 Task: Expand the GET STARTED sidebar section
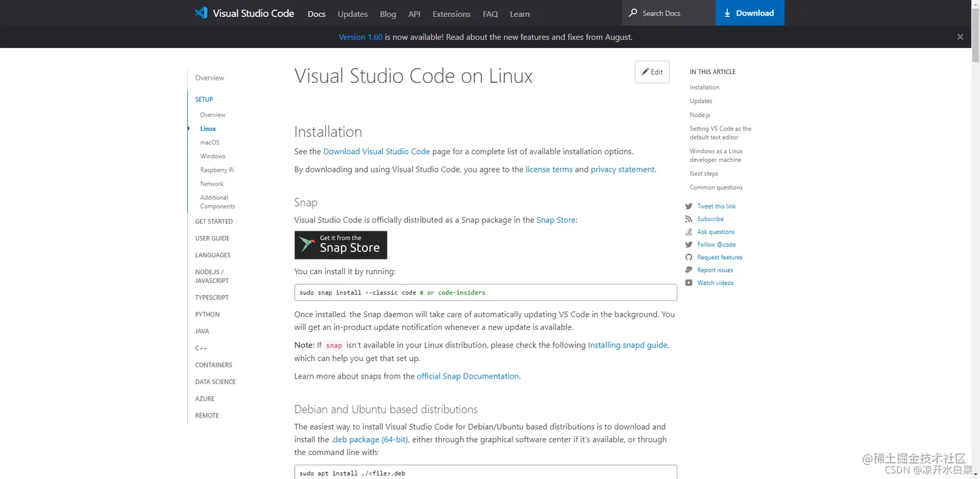coord(214,222)
